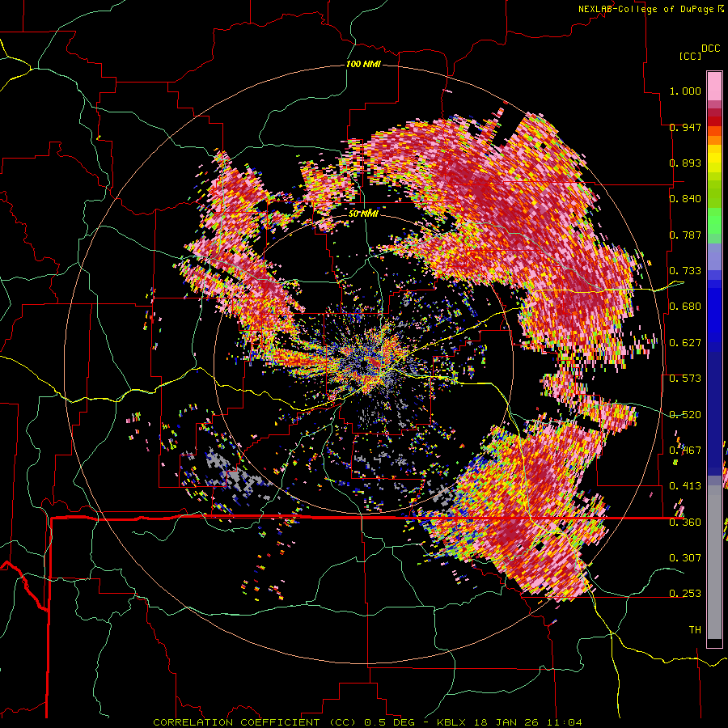Pick the pink band atop the color scale
This screenshot has height=728, width=728.
714,86
